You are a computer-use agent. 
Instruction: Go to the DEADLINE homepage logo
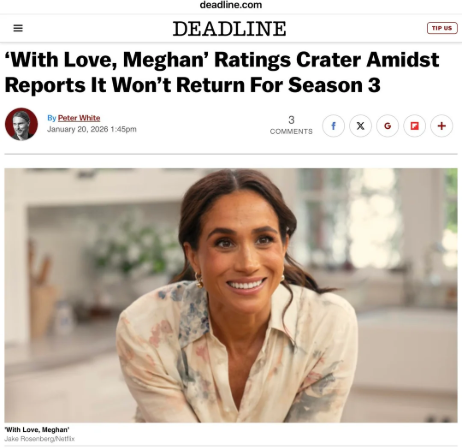tap(229, 28)
